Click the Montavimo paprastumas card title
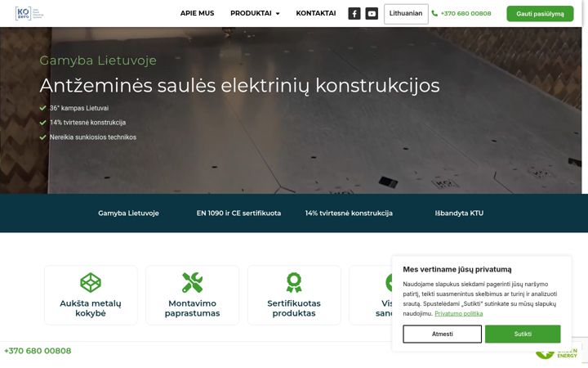Image resolution: width=588 pixels, height=368 pixels. click(x=193, y=308)
